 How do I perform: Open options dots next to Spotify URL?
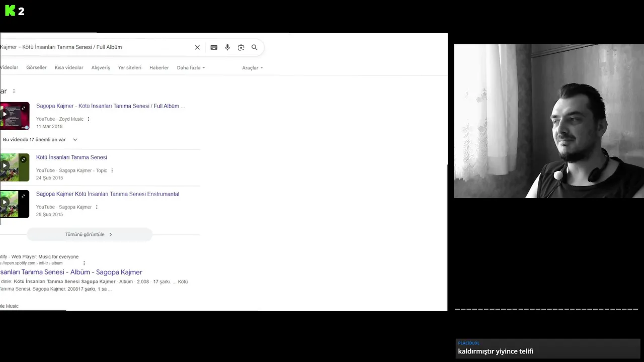coord(84,263)
